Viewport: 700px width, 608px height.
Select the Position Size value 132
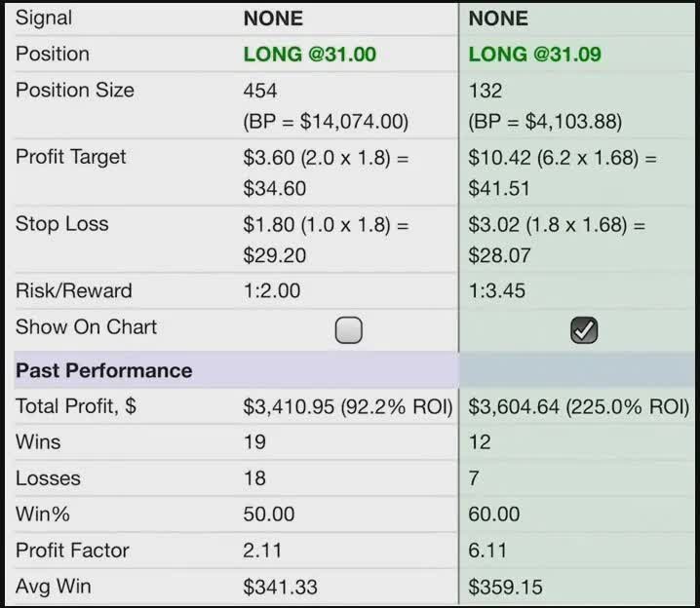click(x=485, y=91)
